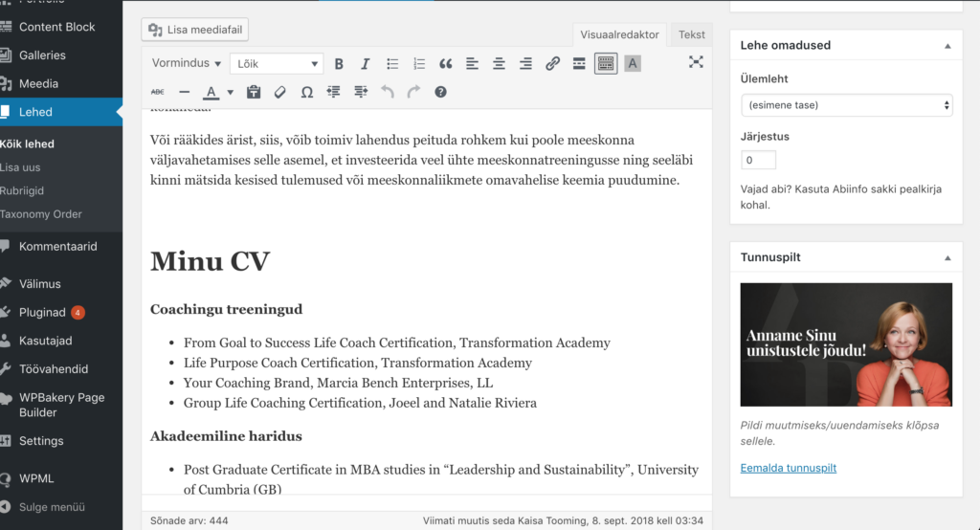
Task: Align text right
Action: [x=525, y=64]
